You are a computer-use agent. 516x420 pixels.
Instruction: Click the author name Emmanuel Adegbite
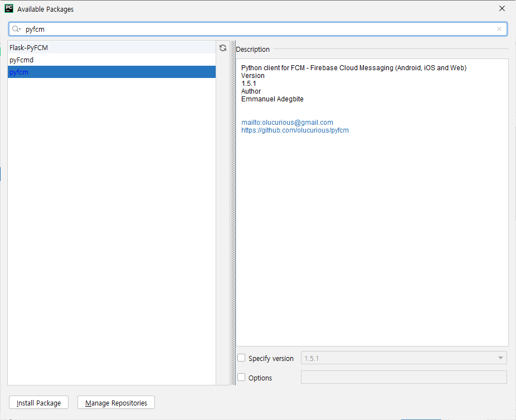coord(272,99)
